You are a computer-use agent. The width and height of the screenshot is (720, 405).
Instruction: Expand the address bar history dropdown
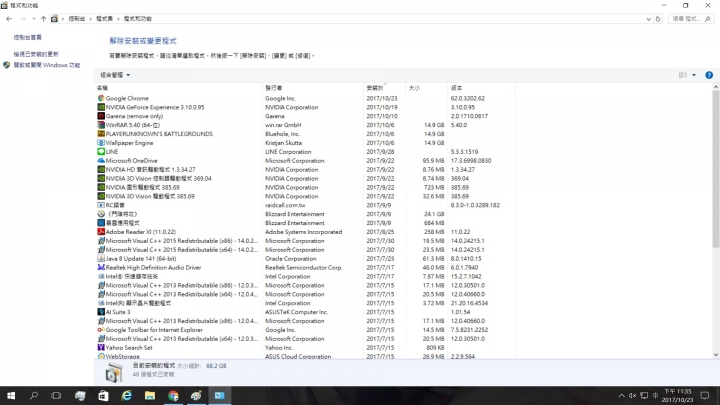pos(648,19)
